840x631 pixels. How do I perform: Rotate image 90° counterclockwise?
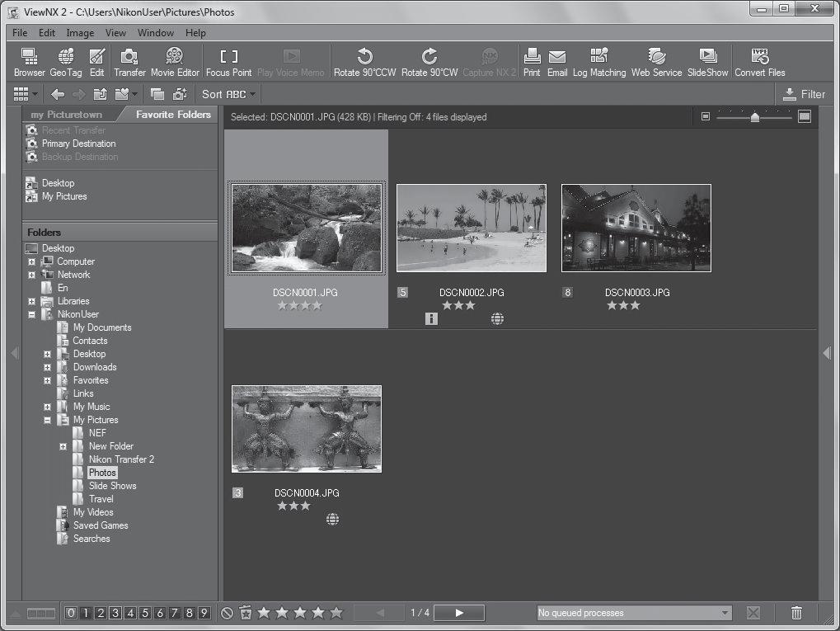[x=365, y=62]
